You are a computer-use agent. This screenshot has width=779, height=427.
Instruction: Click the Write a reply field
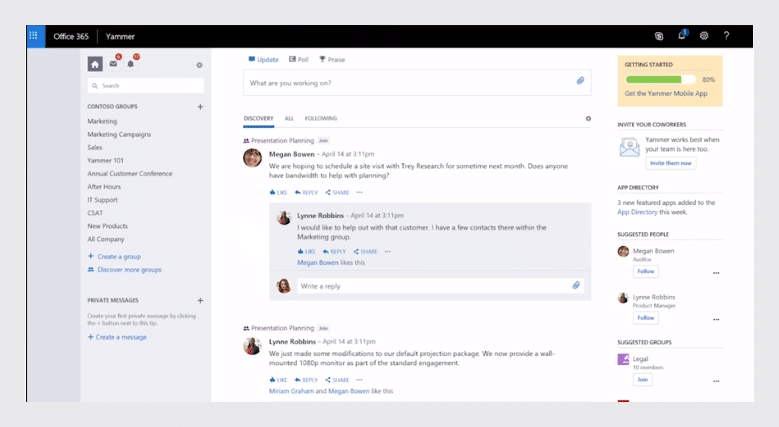pos(440,286)
